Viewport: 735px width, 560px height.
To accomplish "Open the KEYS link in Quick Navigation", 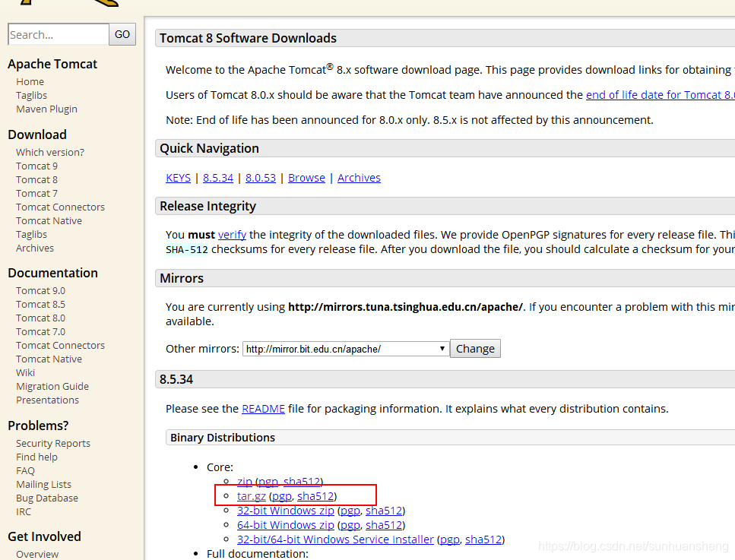I will coord(178,177).
